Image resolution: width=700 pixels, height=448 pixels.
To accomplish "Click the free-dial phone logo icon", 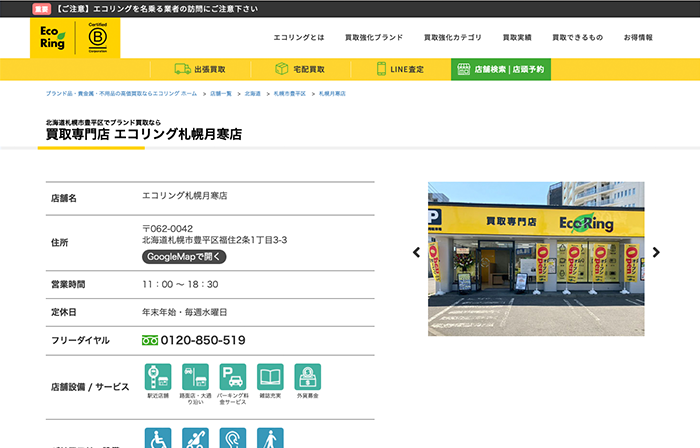I will [x=150, y=340].
